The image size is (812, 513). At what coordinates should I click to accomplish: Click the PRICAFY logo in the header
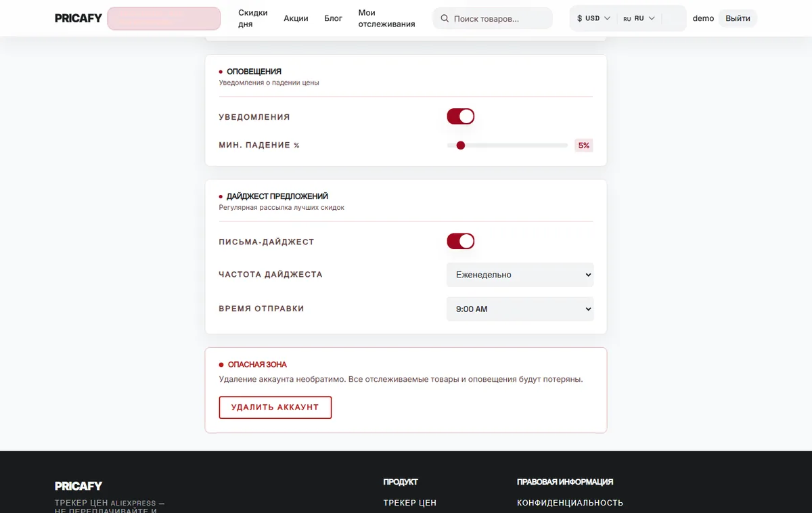pyautogui.click(x=78, y=18)
